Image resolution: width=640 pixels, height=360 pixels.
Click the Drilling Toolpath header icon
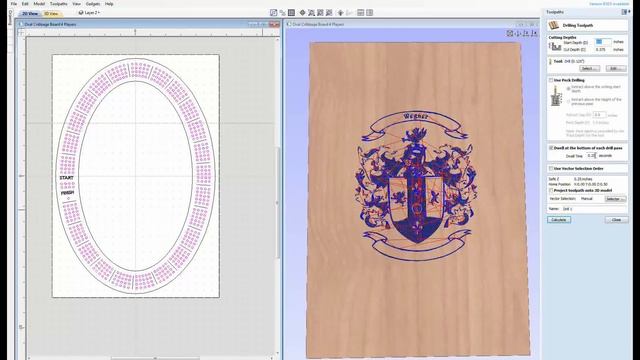tap(553, 26)
